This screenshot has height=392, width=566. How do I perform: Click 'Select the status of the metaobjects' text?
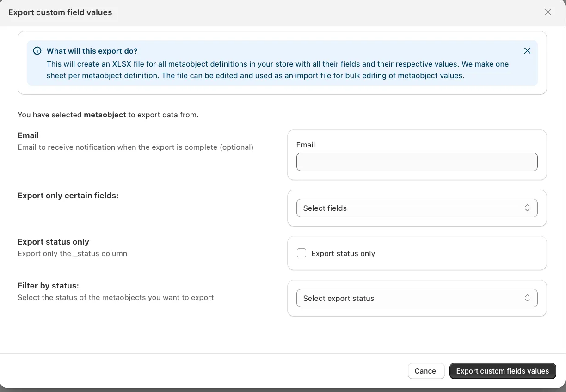tap(116, 297)
